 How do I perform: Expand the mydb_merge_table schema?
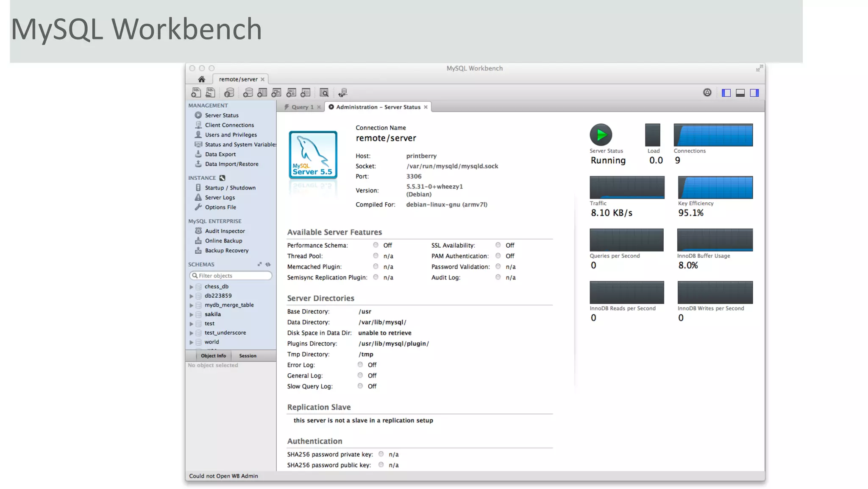191,305
